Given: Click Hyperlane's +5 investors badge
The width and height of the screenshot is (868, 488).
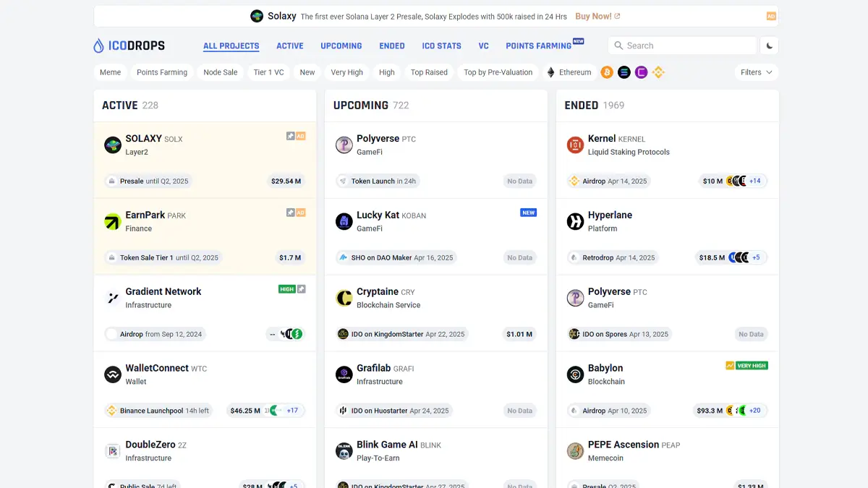Looking at the screenshot, I should coord(756,257).
